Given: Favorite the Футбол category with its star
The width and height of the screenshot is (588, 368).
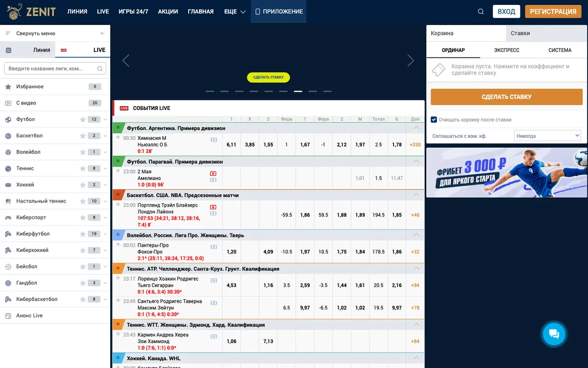Looking at the screenshot, I should (83, 119).
